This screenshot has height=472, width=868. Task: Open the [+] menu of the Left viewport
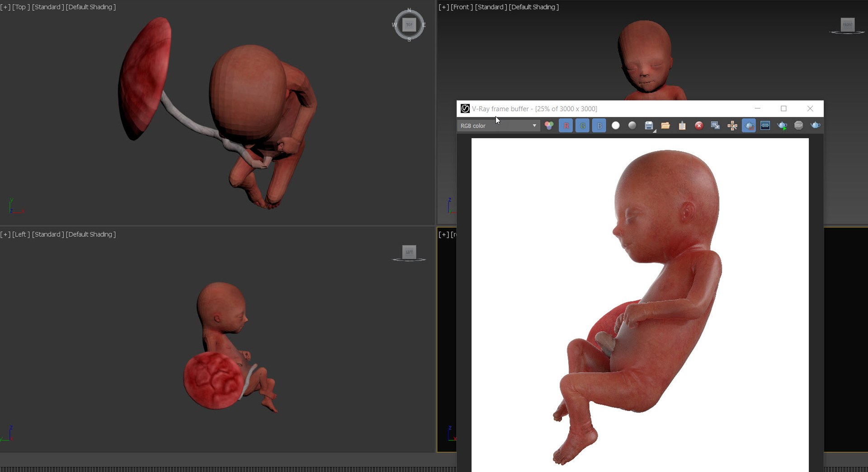(5, 234)
